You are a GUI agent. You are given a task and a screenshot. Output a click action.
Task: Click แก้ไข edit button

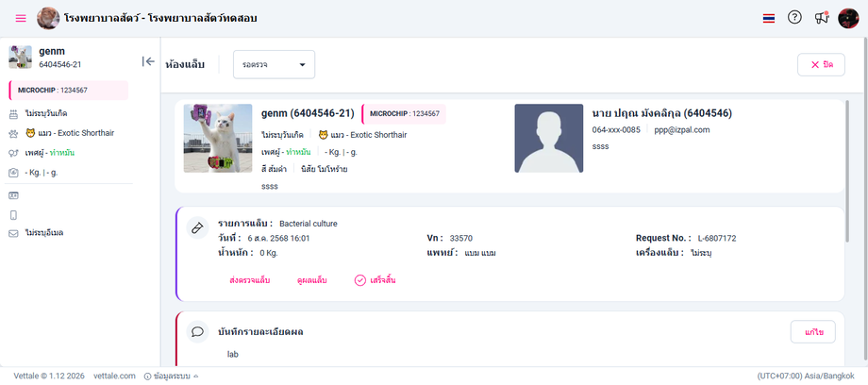pyautogui.click(x=812, y=332)
